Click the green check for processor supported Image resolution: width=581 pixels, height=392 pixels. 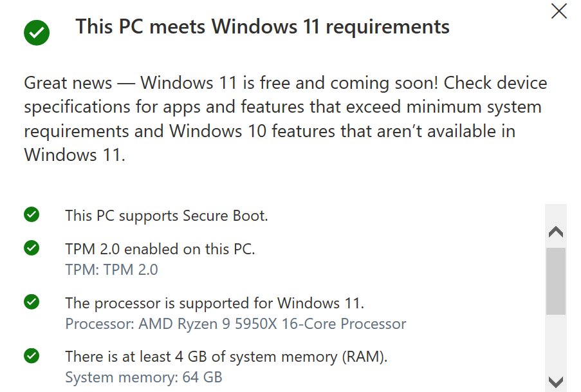pos(31,301)
